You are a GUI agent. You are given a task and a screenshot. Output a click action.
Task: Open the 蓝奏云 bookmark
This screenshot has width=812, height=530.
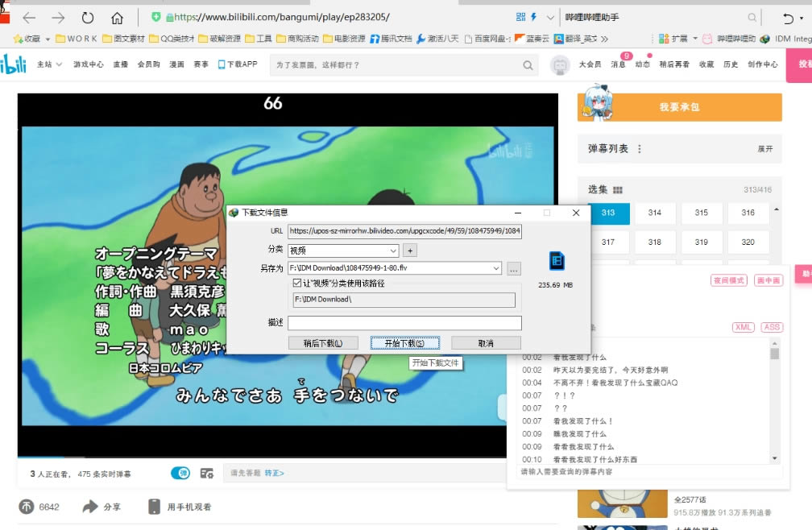532,39
